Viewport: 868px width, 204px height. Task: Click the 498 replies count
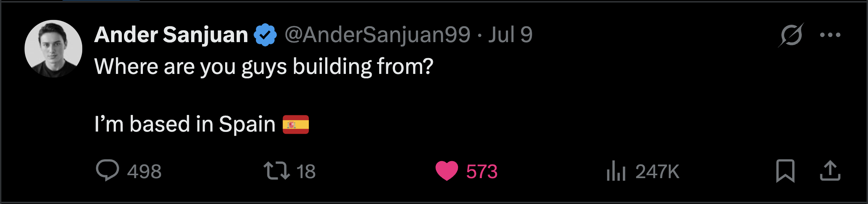144,172
